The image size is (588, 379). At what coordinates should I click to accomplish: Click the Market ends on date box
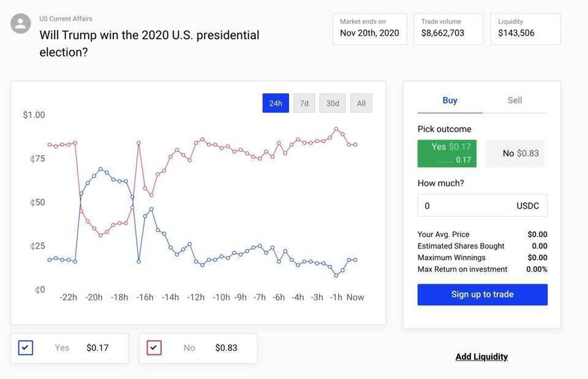point(370,29)
